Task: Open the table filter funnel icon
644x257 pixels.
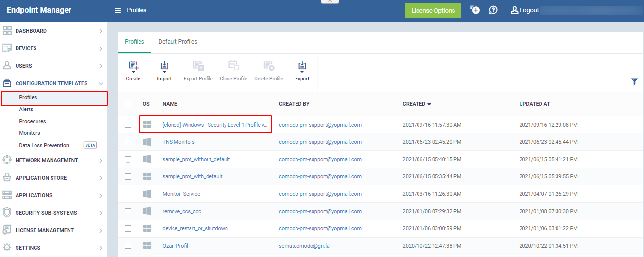Action: pyautogui.click(x=634, y=82)
